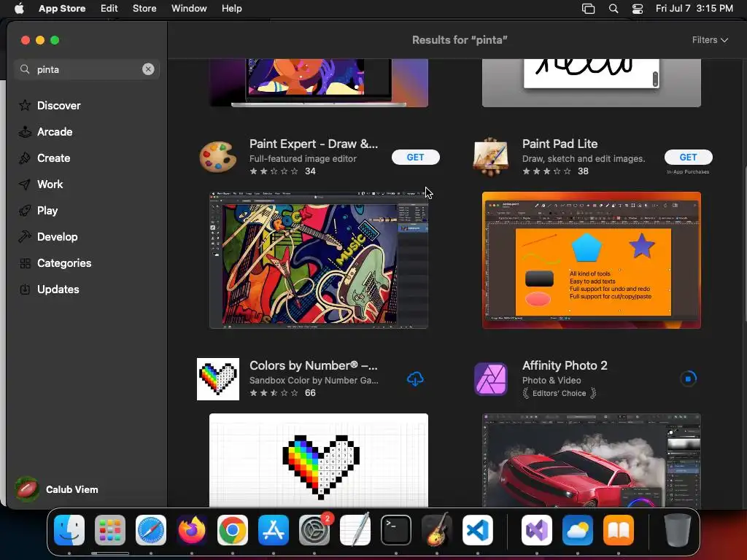
Task: Launch Google Chrome from the Dock
Action: 233,530
